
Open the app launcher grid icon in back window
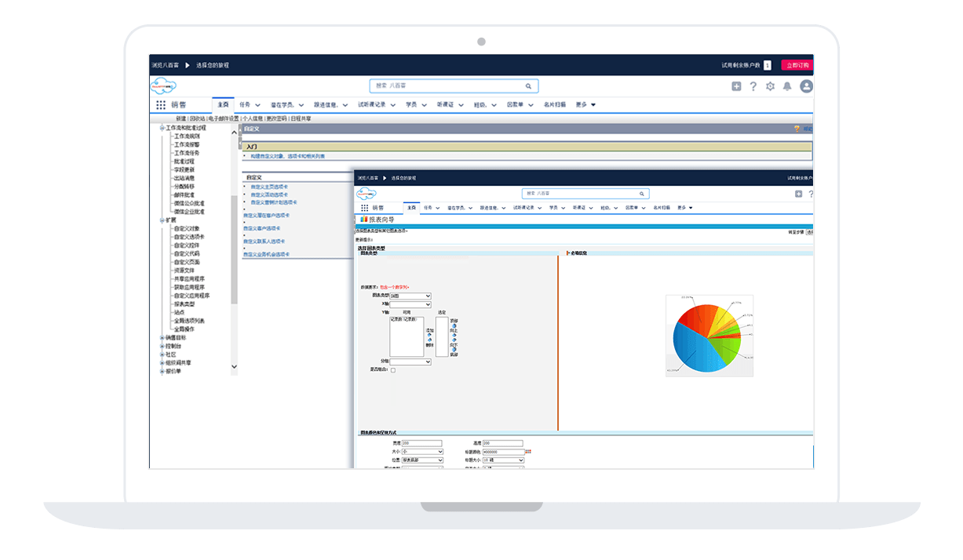[161, 105]
